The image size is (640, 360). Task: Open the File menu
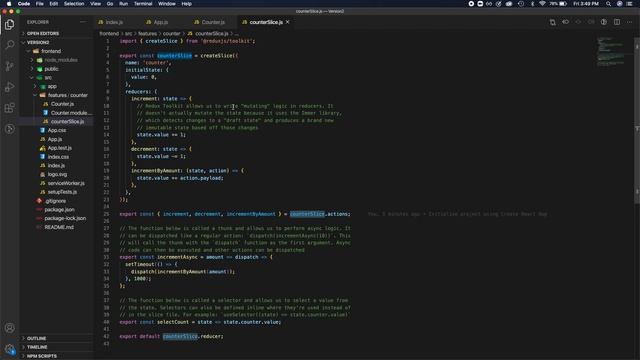point(40,4)
